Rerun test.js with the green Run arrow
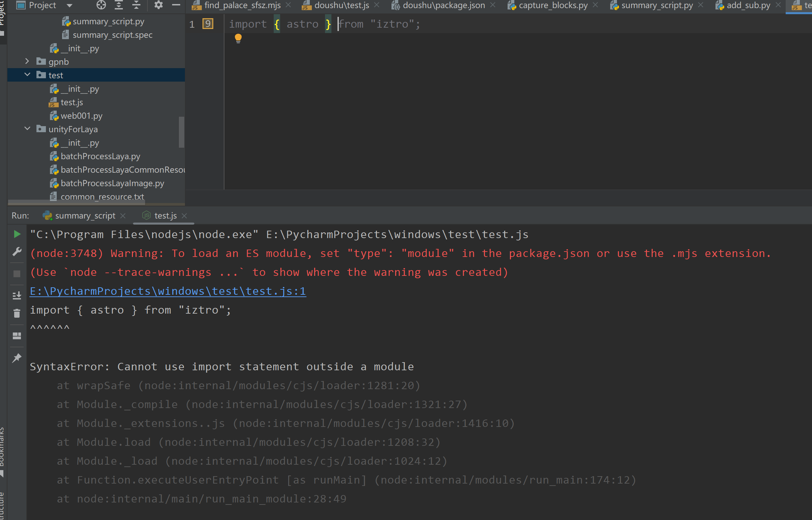 (x=17, y=234)
